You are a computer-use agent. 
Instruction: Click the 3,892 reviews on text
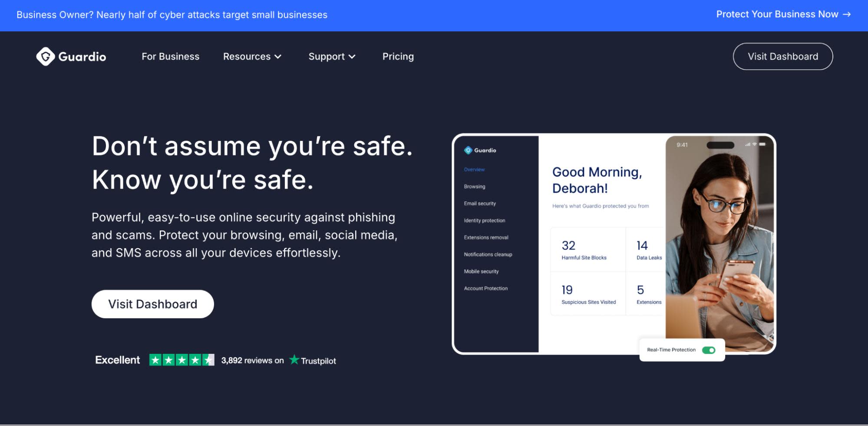pyautogui.click(x=252, y=360)
